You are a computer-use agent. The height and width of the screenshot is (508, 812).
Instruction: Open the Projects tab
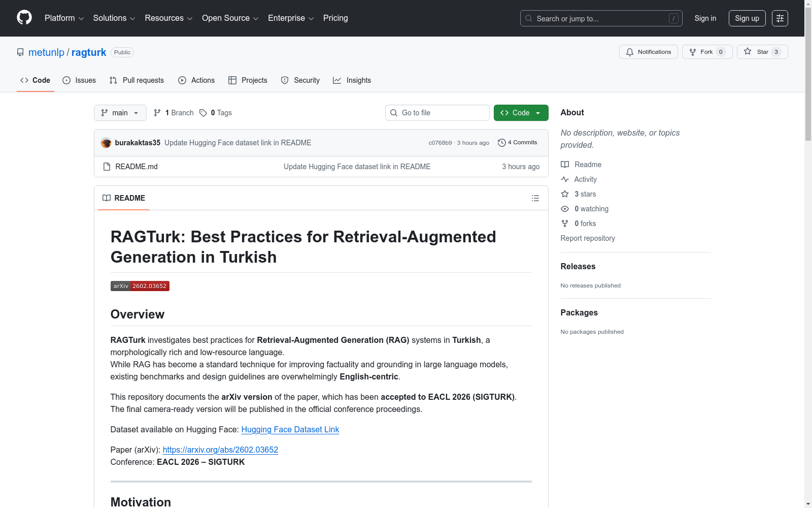tap(248, 80)
